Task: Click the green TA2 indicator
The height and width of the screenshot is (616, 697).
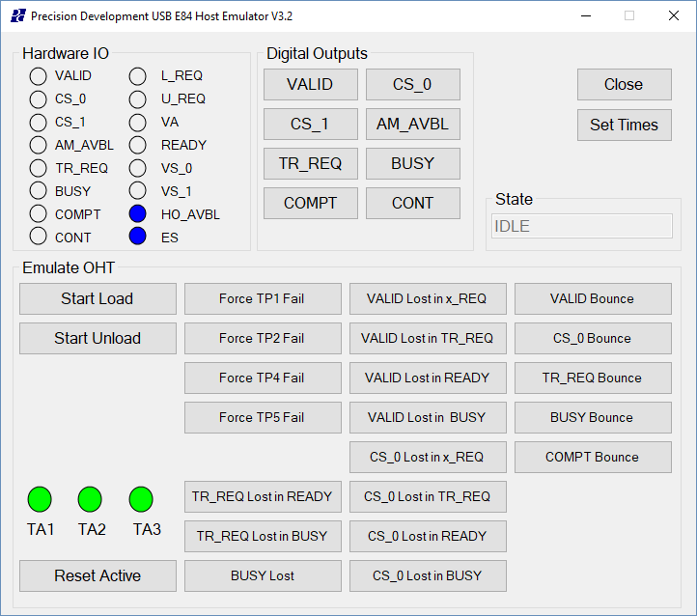Action: [90, 499]
